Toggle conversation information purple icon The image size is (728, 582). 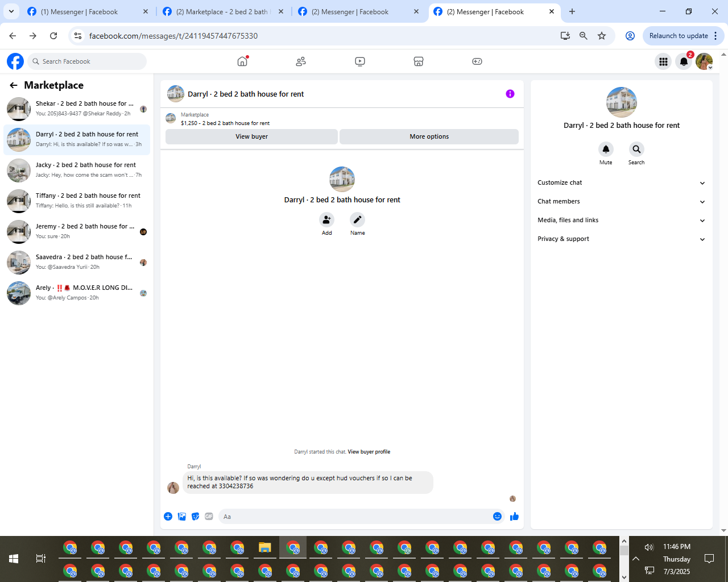pyautogui.click(x=510, y=94)
